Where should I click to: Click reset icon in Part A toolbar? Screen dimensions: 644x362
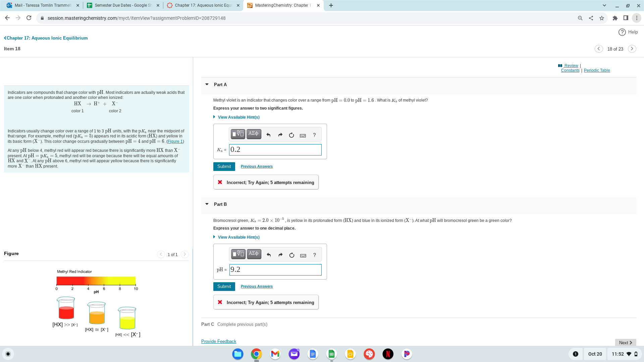291,135
